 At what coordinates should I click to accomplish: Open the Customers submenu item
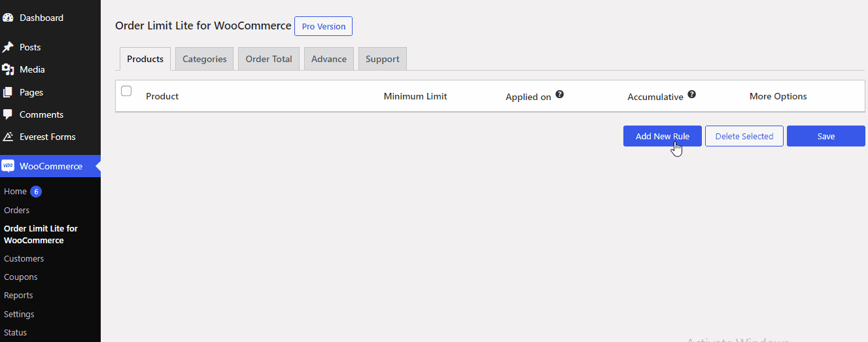[24, 258]
